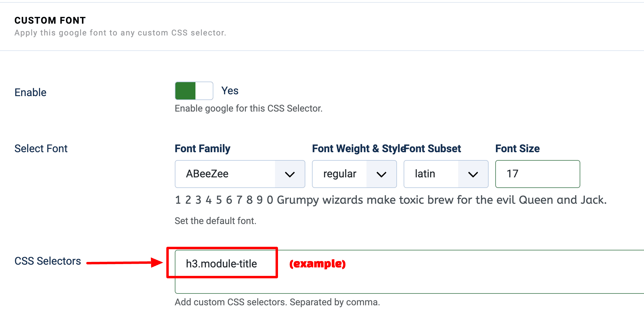Click the Font Family chevron arrow
Image resolution: width=644 pixels, height=325 pixels.
tap(290, 174)
